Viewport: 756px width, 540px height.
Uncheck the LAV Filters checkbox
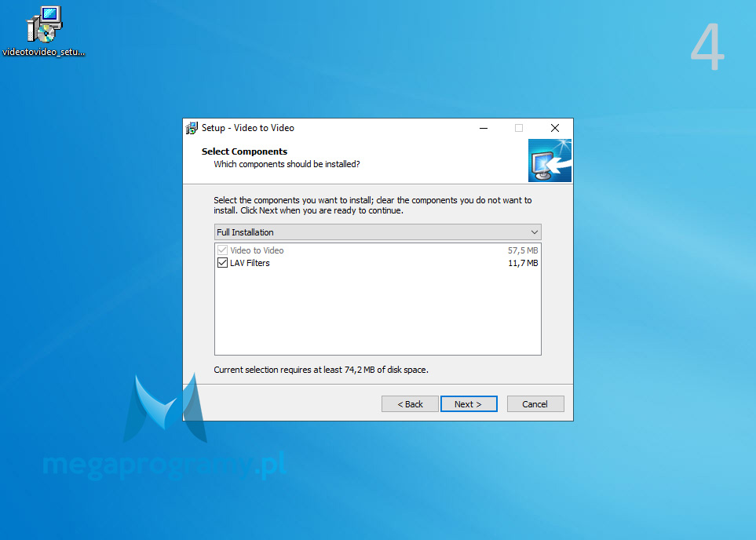(x=222, y=263)
